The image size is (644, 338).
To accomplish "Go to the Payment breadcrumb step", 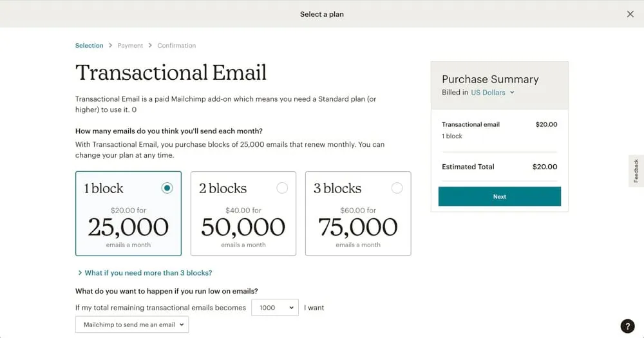I will tap(130, 46).
